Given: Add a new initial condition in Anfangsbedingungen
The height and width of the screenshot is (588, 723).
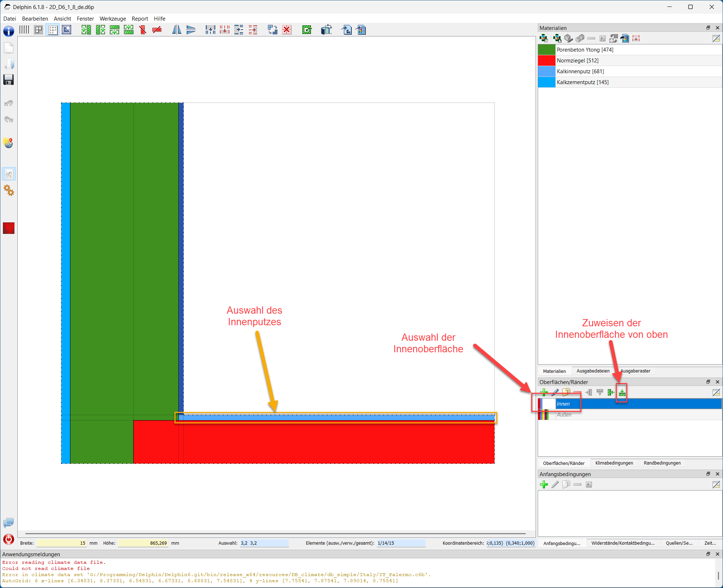Looking at the screenshot, I should pos(544,484).
